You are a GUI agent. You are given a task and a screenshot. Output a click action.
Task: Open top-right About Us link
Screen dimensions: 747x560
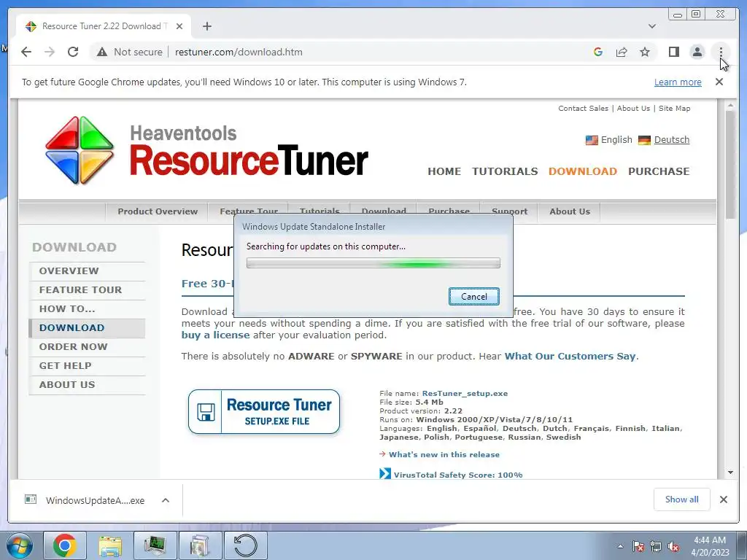click(x=633, y=108)
